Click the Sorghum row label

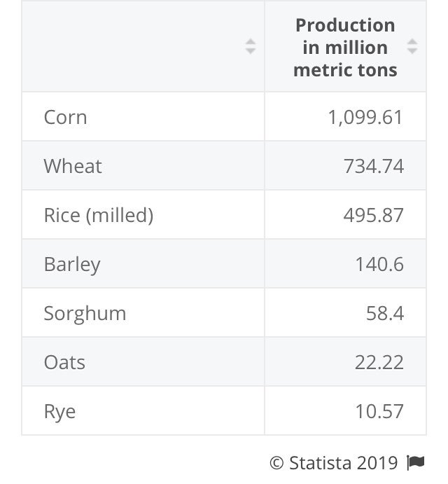[x=85, y=313]
